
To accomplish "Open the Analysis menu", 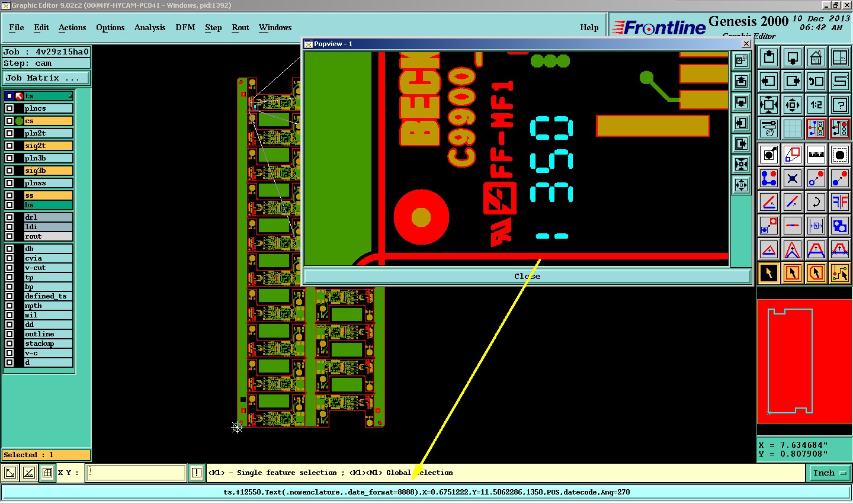I will pos(150,27).
